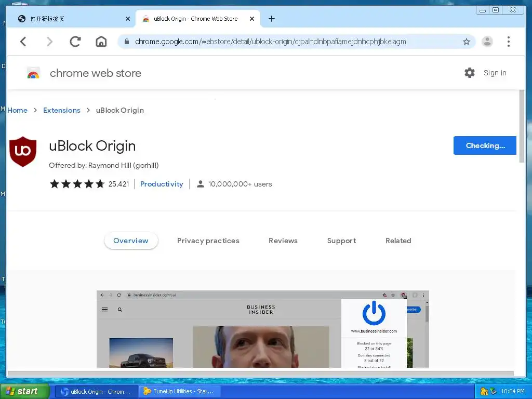Click the users person icon
The image size is (532, 399).
click(x=201, y=184)
